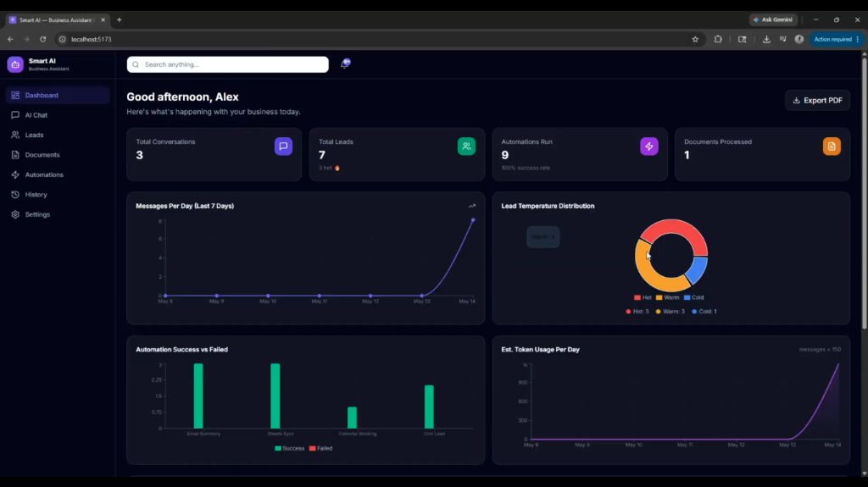Viewport: 868px width, 487px height.
Task: Click the May 14 point on Messages chart
Action: click(473, 220)
